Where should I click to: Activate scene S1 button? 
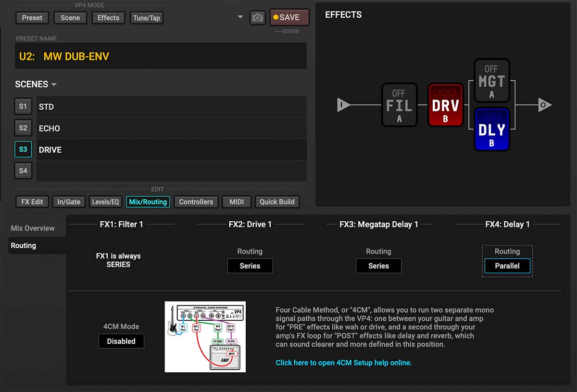(23, 106)
